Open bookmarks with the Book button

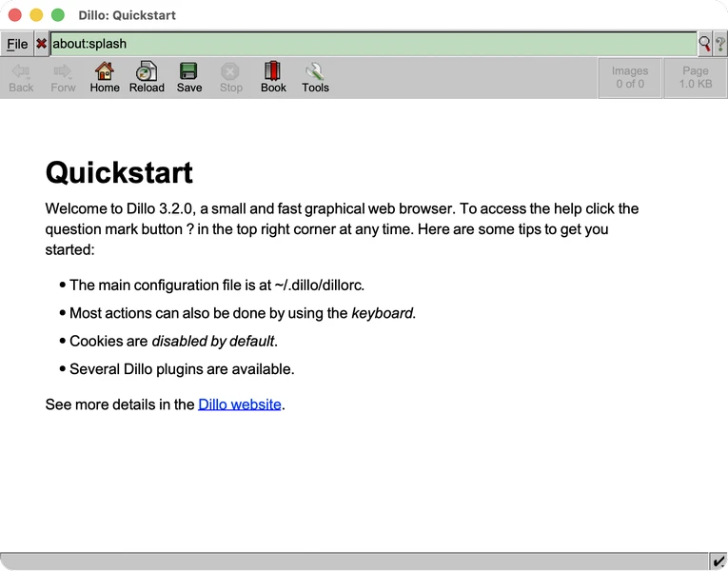click(273, 78)
